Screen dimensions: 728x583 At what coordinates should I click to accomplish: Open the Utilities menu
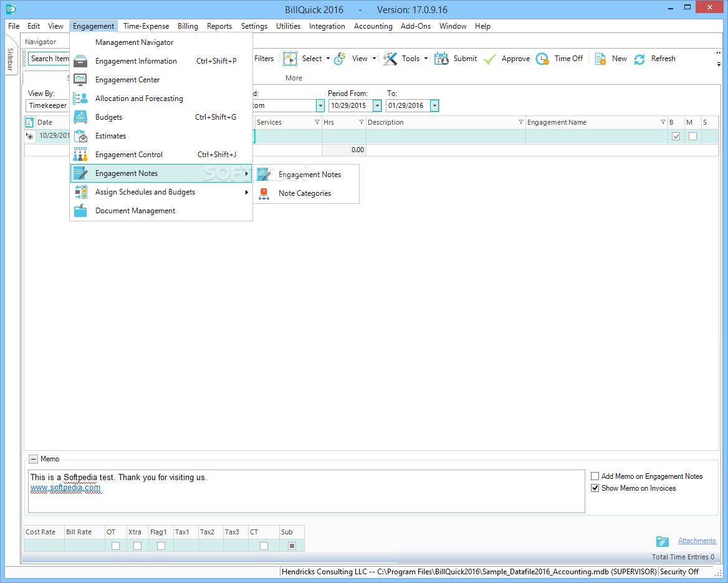coord(288,26)
